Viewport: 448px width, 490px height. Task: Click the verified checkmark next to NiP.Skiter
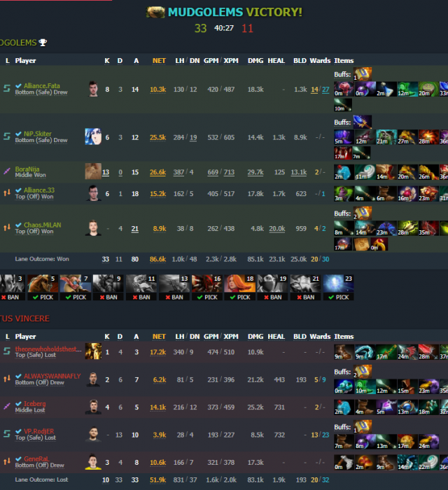pos(18,134)
